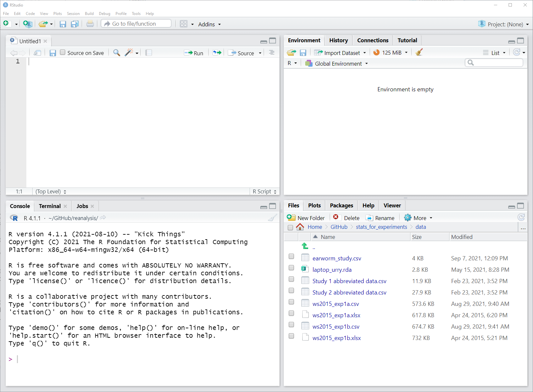This screenshot has height=392, width=533.
Task: Open the stats_for_experiments breadcrumb link
Action: [x=381, y=227]
